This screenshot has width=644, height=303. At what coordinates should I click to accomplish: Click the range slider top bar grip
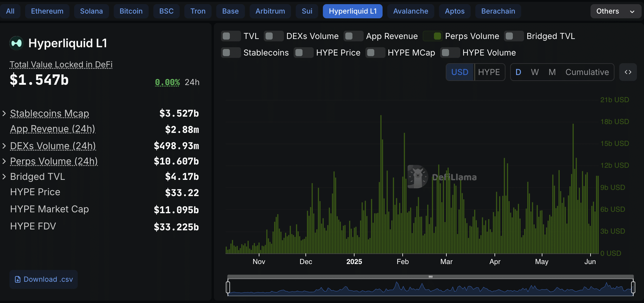pyautogui.click(x=430, y=277)
